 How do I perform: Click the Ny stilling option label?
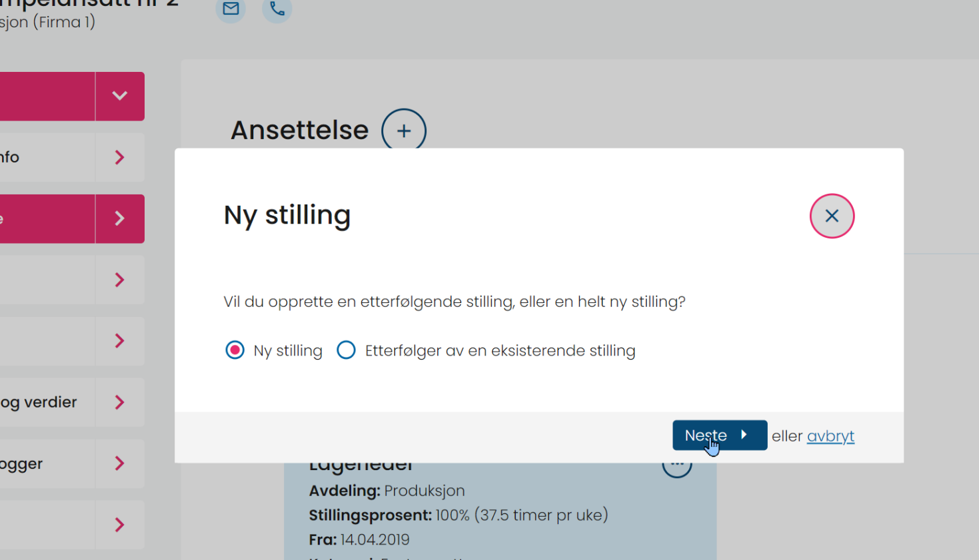coord(288,351)
